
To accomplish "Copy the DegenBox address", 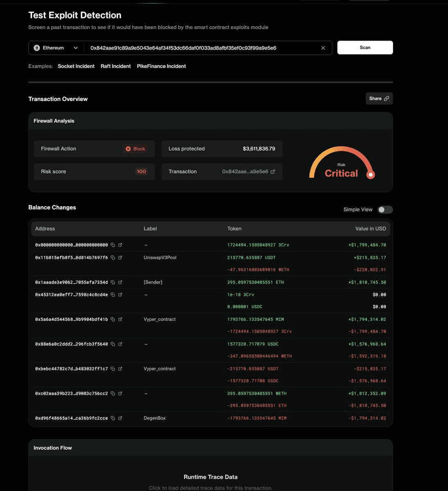I will pyautogui.click(x=113, y=418).
